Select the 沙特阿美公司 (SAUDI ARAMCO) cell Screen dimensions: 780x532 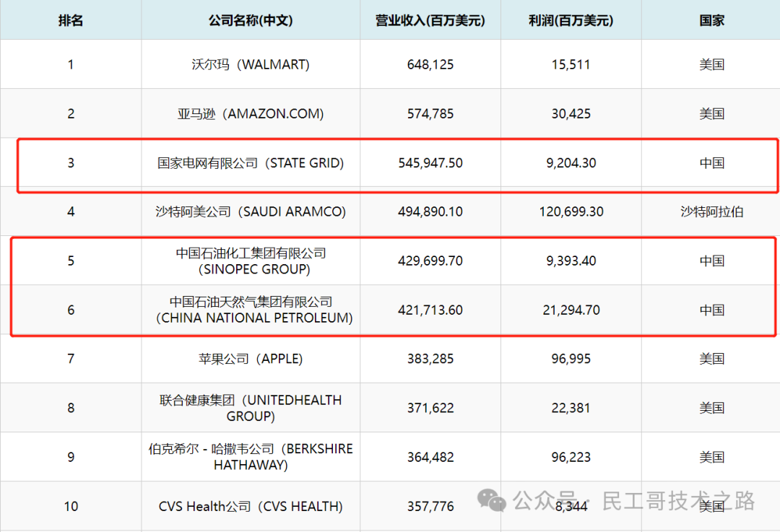pos(250,212)
